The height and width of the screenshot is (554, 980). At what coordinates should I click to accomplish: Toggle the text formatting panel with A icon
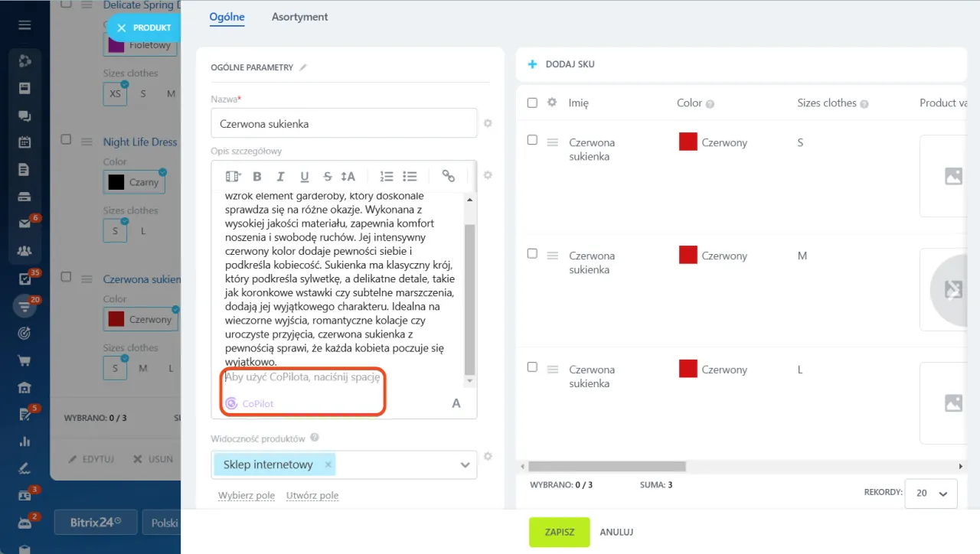tap(456, 403)
